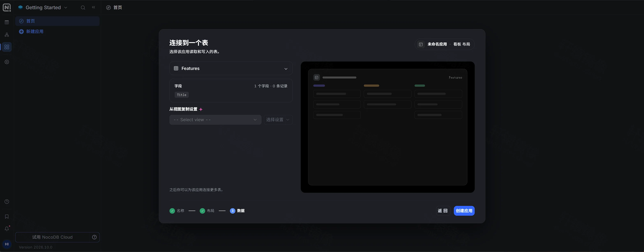Open the apps four-squares sidebar icon
The width and height of the screenshot is (644, 252).
click(x=7, y=47)
